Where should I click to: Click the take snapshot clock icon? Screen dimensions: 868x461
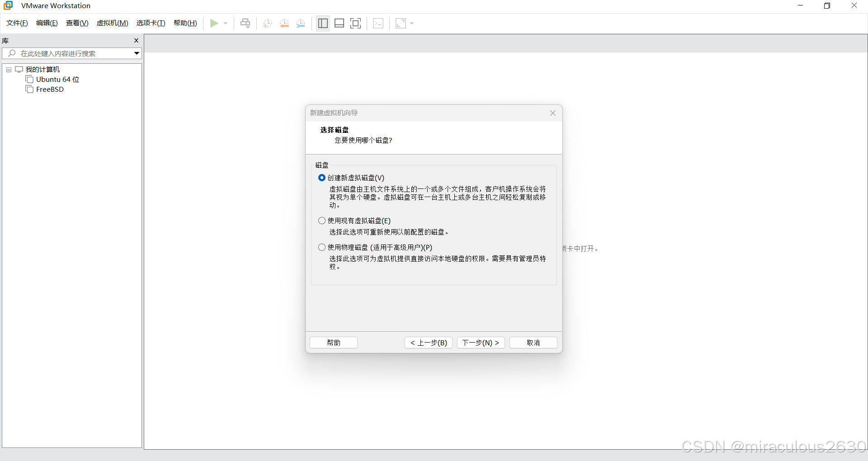tap(268, 24)
